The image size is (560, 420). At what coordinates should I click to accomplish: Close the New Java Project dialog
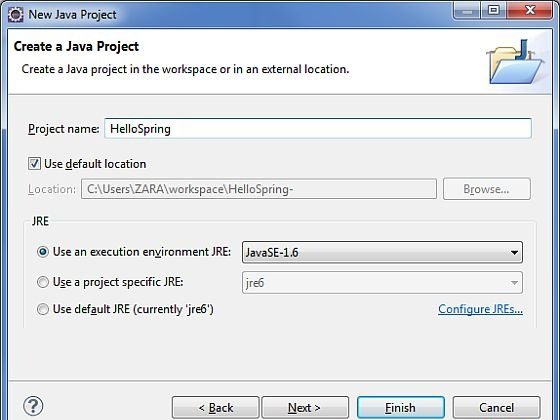tap(530, 10)
